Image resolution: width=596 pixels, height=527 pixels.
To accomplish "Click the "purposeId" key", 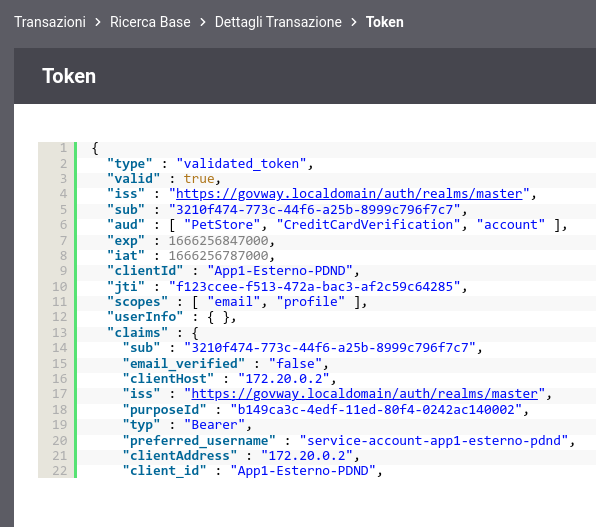I will [x=164, y=410].
